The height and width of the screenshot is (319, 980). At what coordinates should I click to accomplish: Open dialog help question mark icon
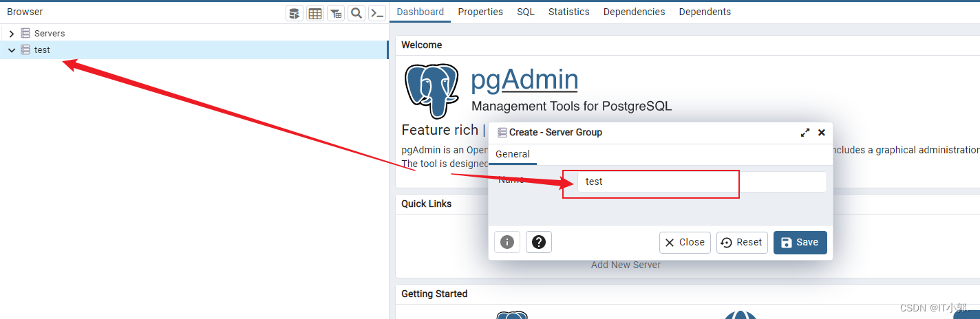point(539,242)
